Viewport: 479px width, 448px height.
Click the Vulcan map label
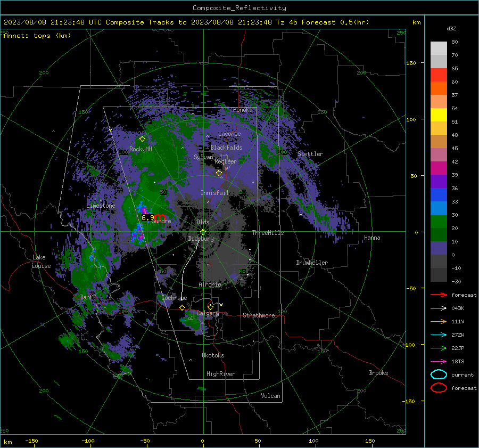click(x=270, y=396)
